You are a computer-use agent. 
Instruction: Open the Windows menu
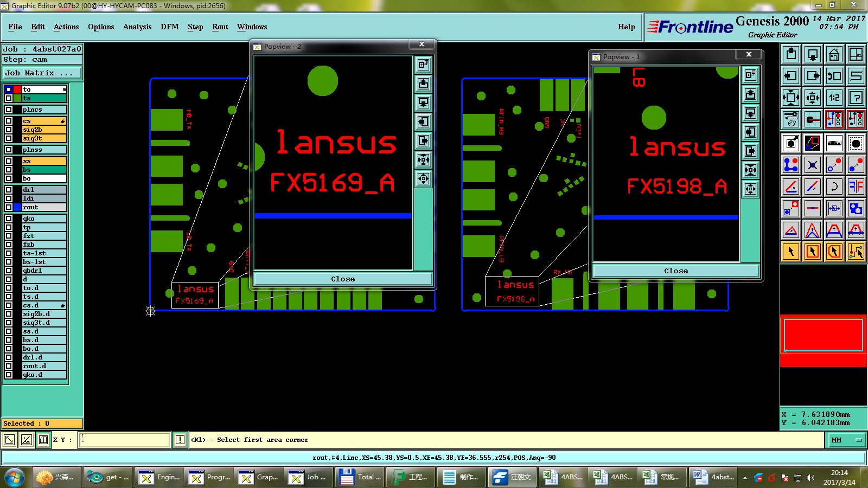(x=252, y=27)
